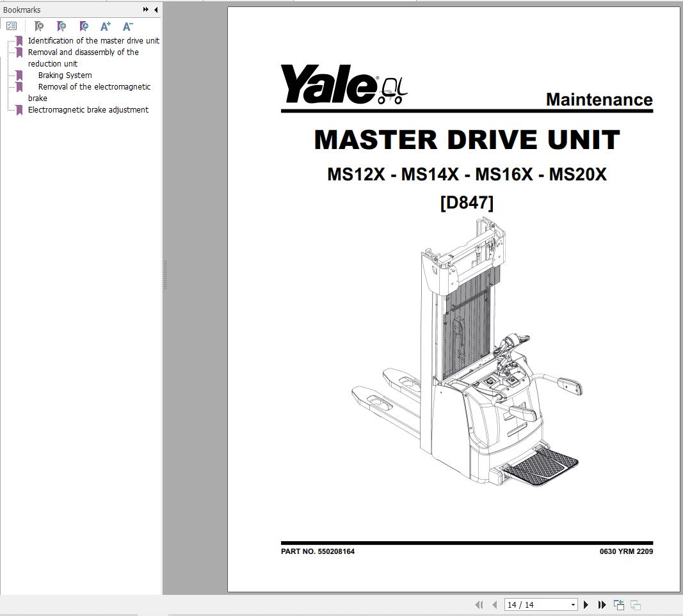Click the 0630 YRM 2209 text
The width and height of the screenshot is (683, 616).
626,551
